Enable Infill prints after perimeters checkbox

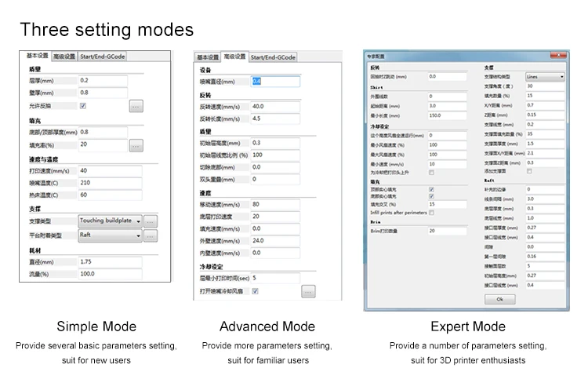(431, 213)
